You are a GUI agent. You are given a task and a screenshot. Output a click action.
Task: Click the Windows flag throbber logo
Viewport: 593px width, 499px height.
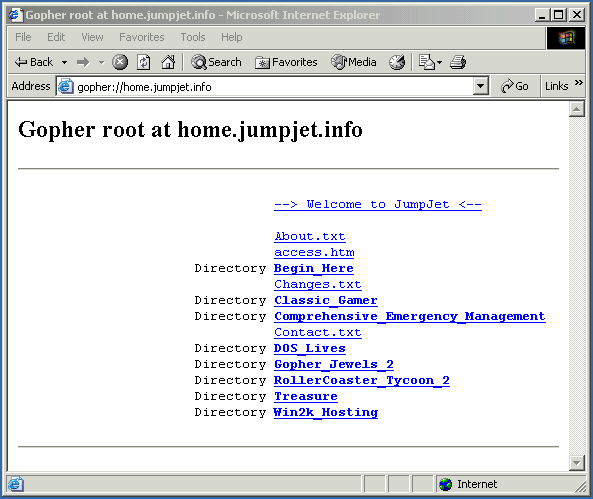(x=565, y=38)
